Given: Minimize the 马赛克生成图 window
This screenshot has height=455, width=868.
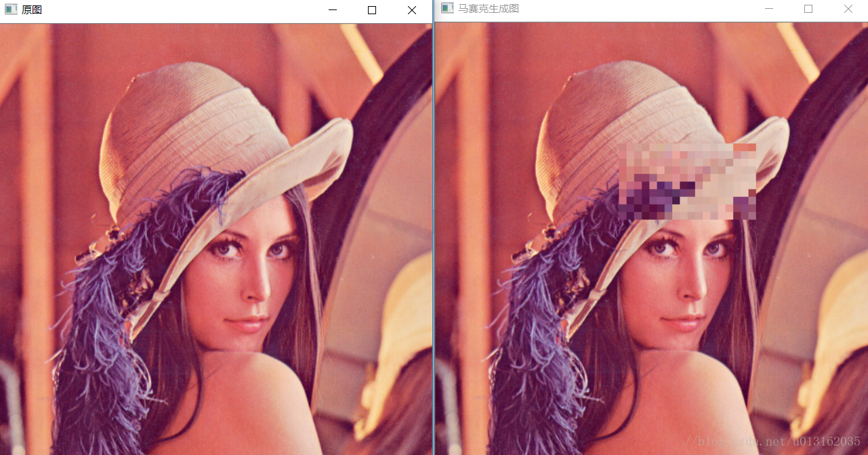Looking at the screenshot, I should click(768, 9).
